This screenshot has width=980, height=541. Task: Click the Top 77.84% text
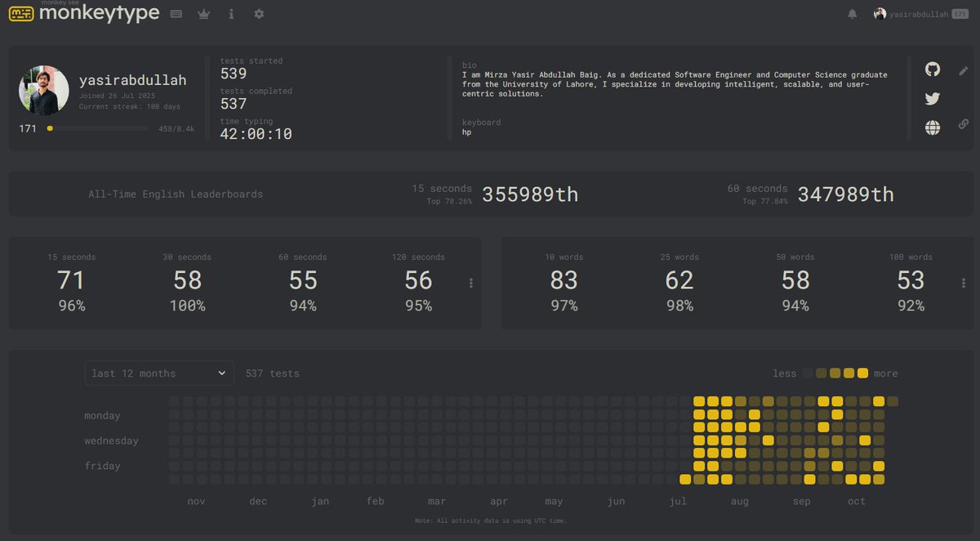coord(765,201)
